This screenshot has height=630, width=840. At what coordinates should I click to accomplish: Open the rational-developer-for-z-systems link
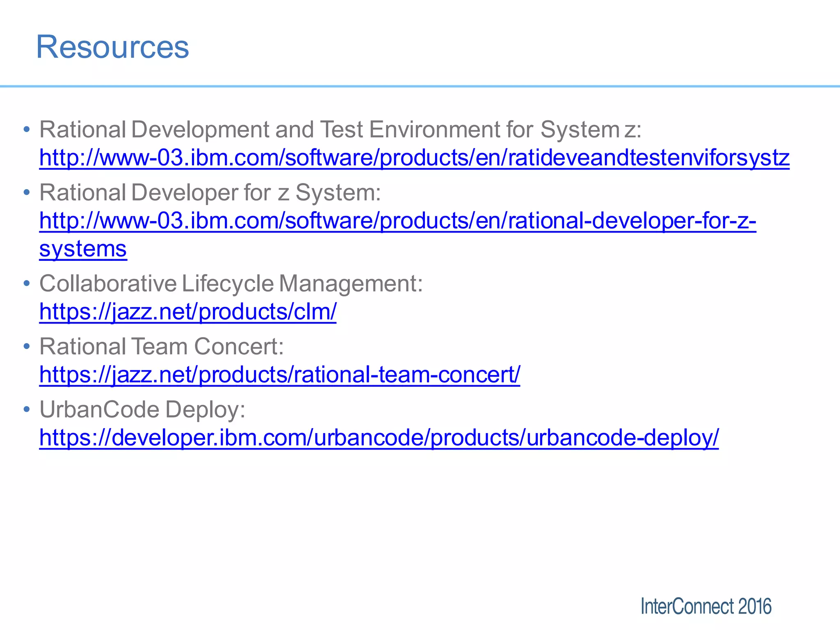point(398,235)
